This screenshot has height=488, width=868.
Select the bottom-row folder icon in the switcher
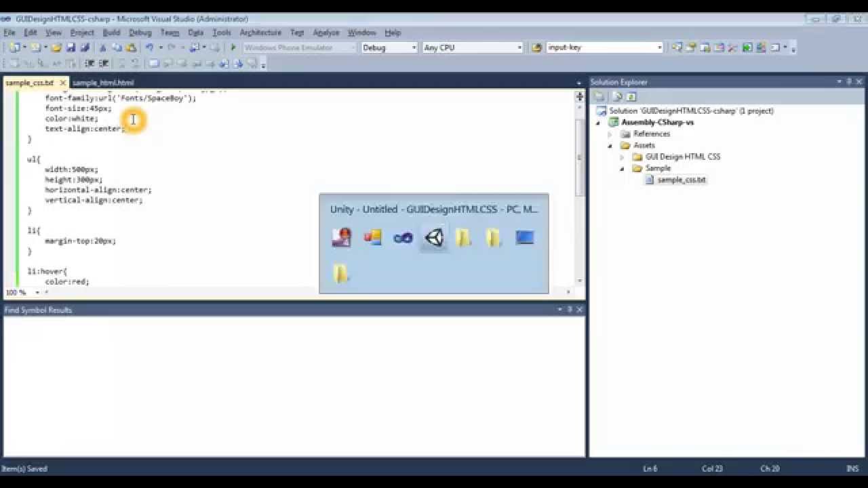[341, 274]
